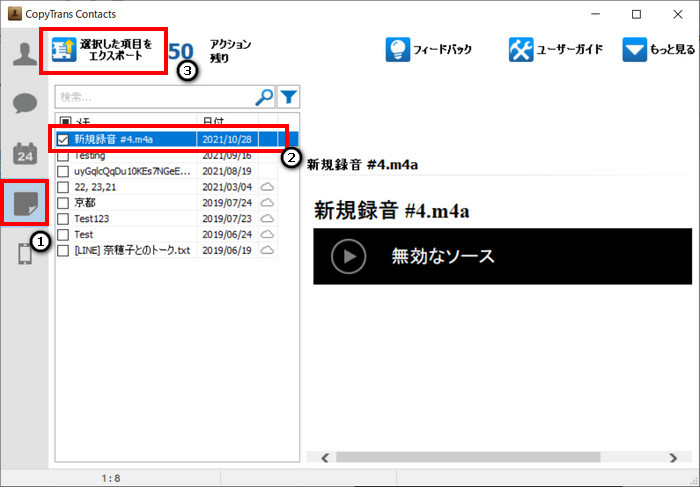Maximize the CopyTrans Contacts window
The image size is (700, 487).
[636, 14]
